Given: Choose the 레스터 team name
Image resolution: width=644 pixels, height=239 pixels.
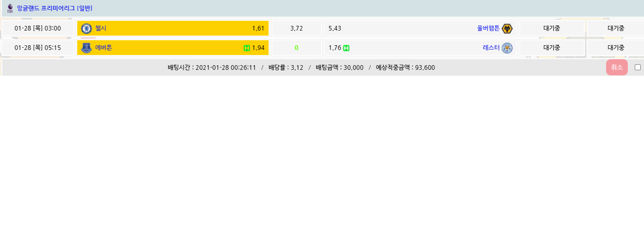Looking at the screenshot, I should click(x=491, y=48).
